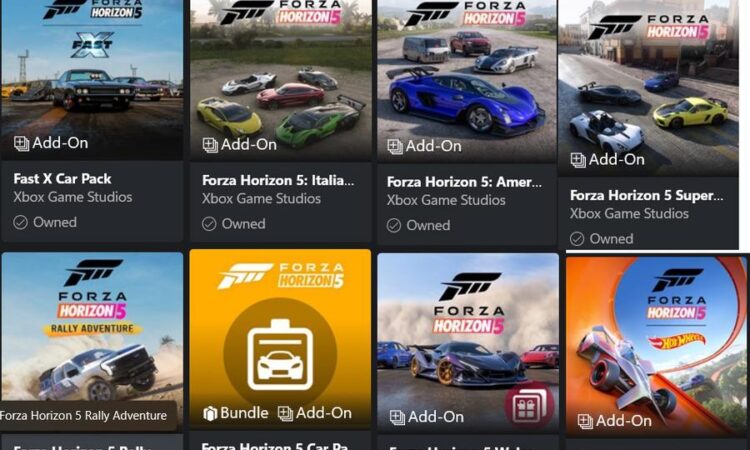
Task: Click the Bundle icon on the yellow tile
Action: click(210, 413)
